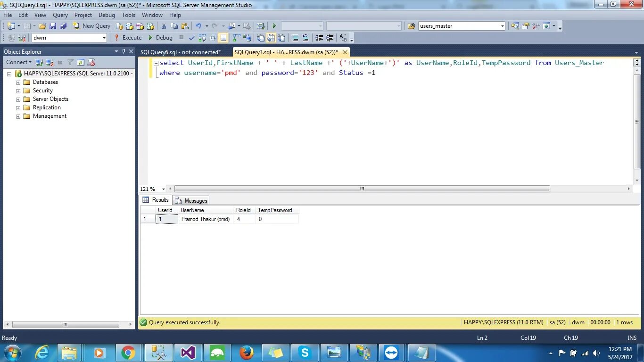Expand the Replication folder
This screenshot has height=362, width=644.
click(x=18, y=107)
